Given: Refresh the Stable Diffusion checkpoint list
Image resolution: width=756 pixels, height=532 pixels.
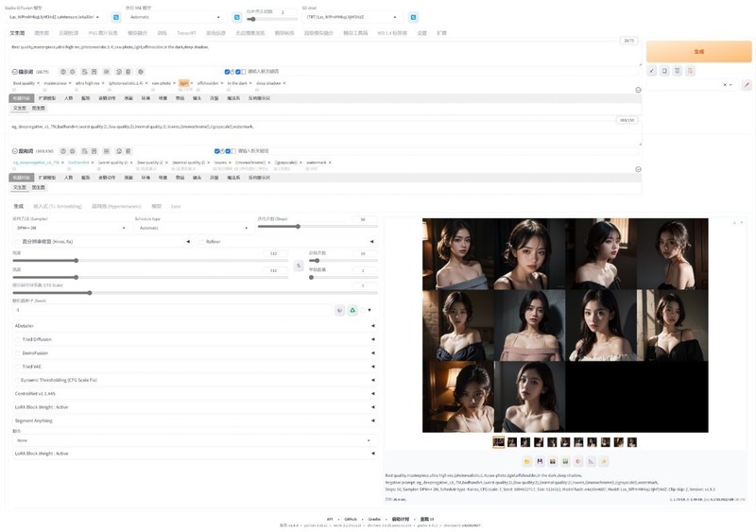Looking at the screenshot, I should point(116,17).
